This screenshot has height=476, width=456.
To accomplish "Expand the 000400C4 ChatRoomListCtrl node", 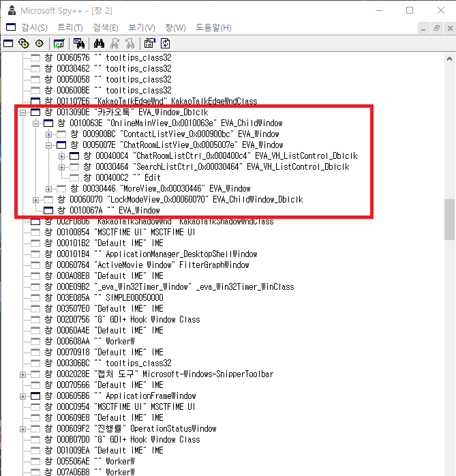I will pos(61,156).
